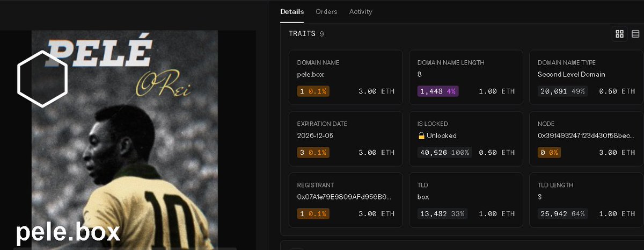
Task: Click the TLD trait card showing box
Action: tap(466, 200)
